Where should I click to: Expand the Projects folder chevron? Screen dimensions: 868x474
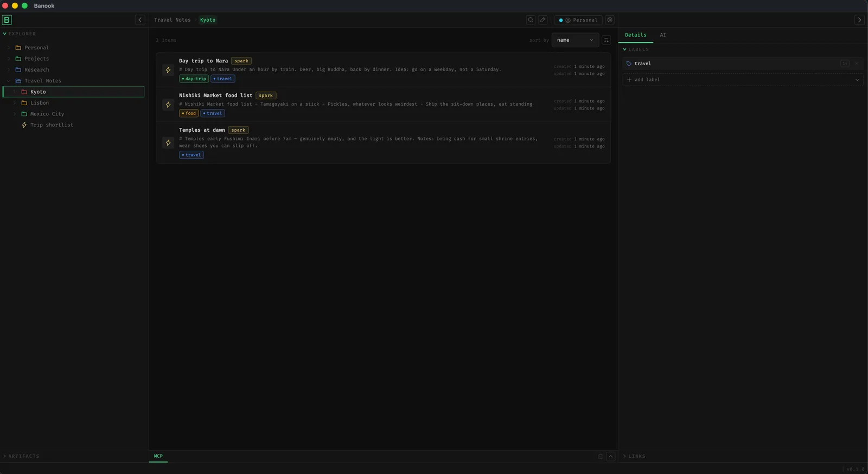pos(9,59)
